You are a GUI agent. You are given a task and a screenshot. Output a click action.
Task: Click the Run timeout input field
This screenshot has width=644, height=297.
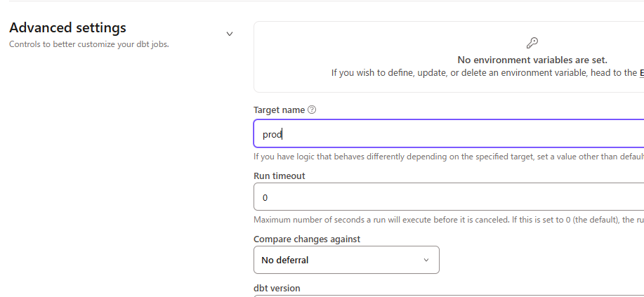pos(449,197)
